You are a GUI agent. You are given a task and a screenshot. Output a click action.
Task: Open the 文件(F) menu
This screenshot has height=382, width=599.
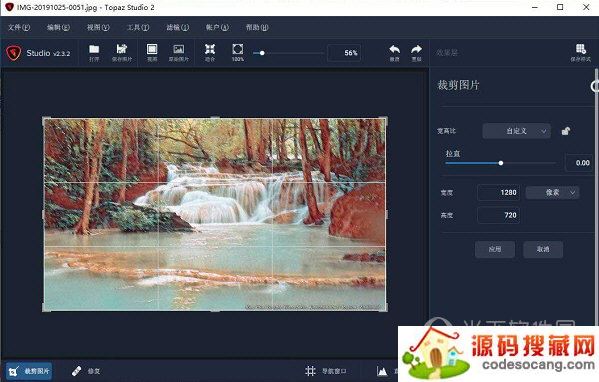pos(19,28)
